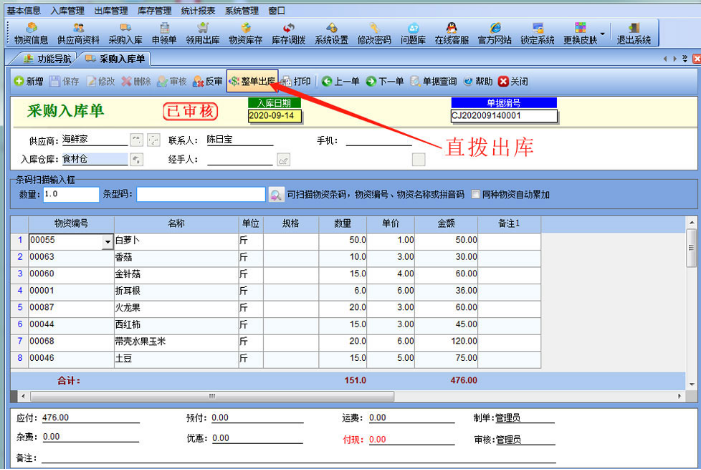Click the barcode search magnifier button
Image resolution: width=701 pixels, height=470 pixels.
276,195
